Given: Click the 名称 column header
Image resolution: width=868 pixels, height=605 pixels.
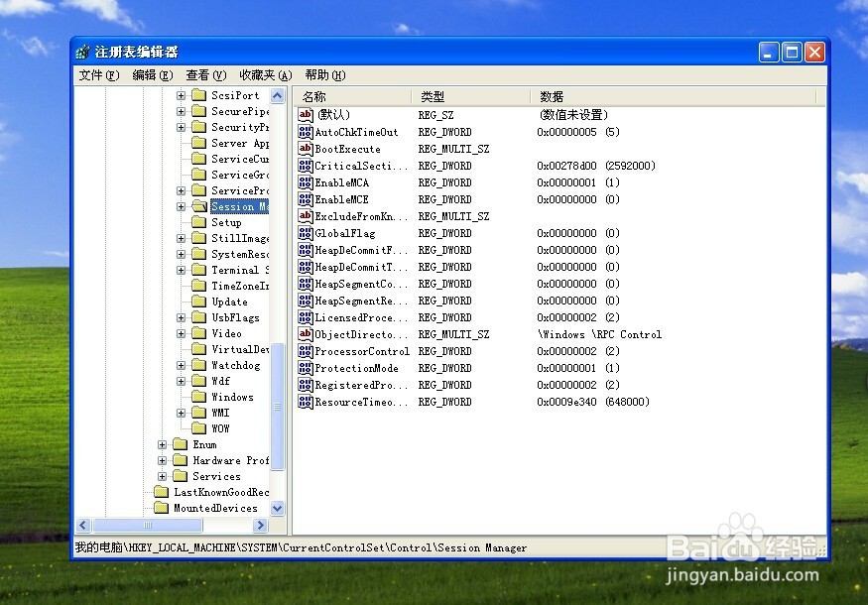Looking at the screenshot, I should click(314, 96).
